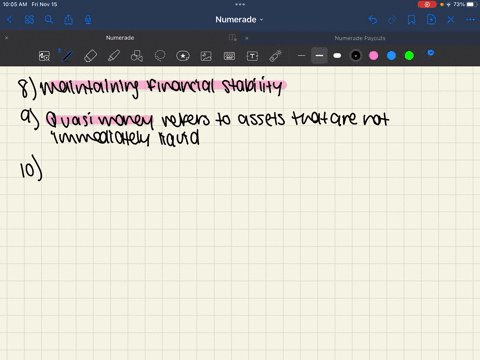Tap the microphone recording icon

tap(88, 20)
